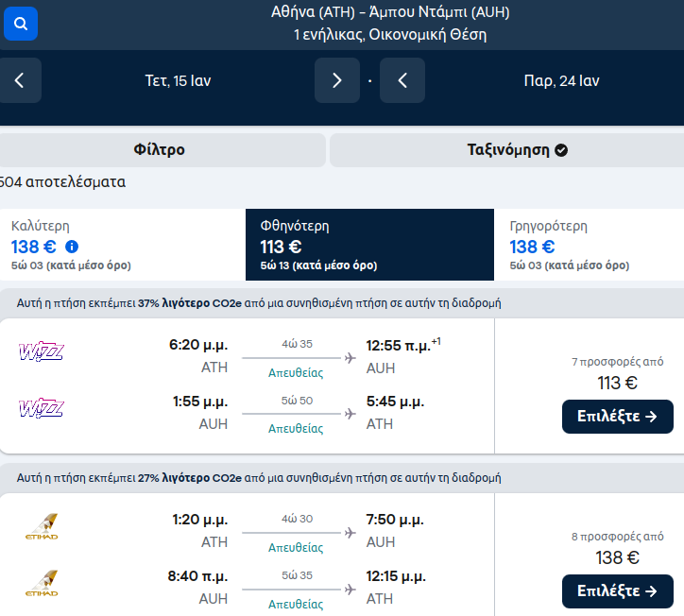This screenshot has width=684, height=616.
Task: Click Wizz Air logo on outbound flight
Action: pos(42,351)
